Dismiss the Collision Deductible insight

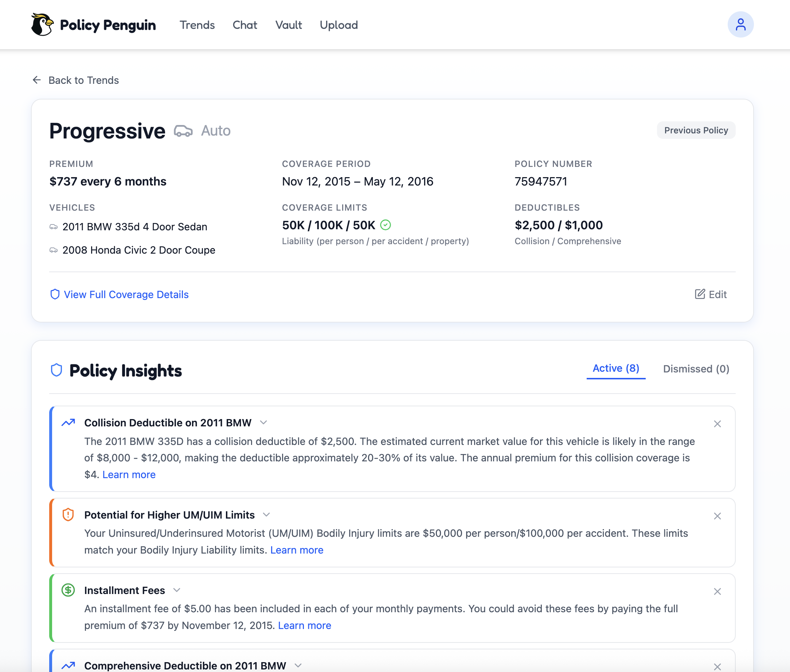point(717,423)
